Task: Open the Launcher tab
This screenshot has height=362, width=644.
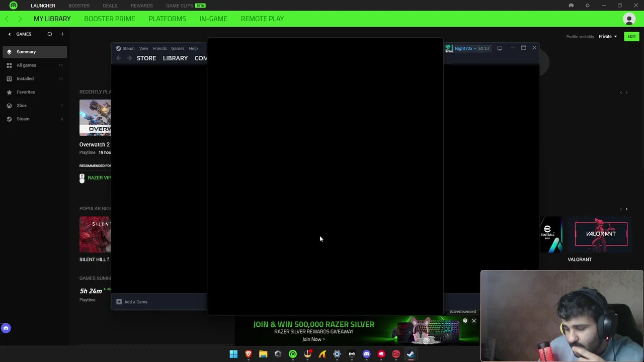Action: [43, 6]
